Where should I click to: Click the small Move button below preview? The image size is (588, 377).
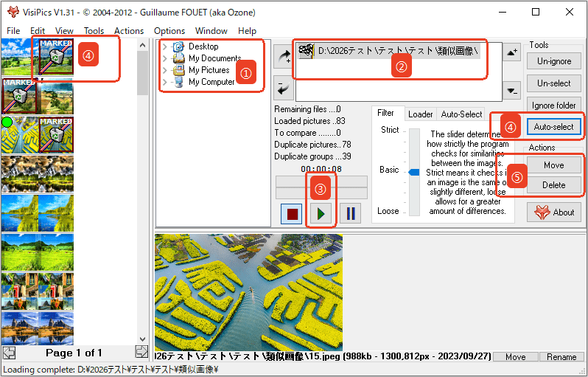click(x=516, y=357)
